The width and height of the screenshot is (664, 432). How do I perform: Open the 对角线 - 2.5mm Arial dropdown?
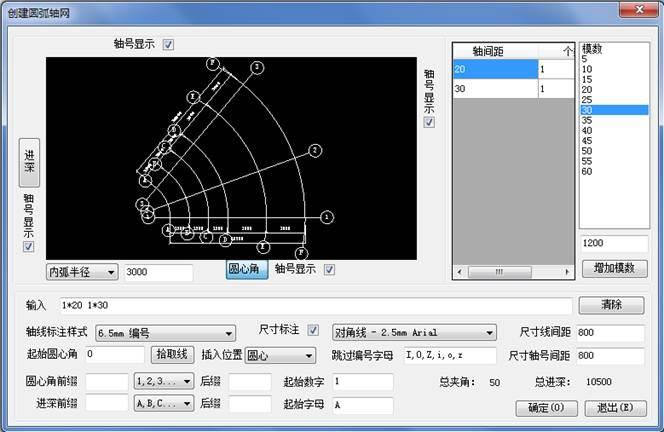click(490, 332)
